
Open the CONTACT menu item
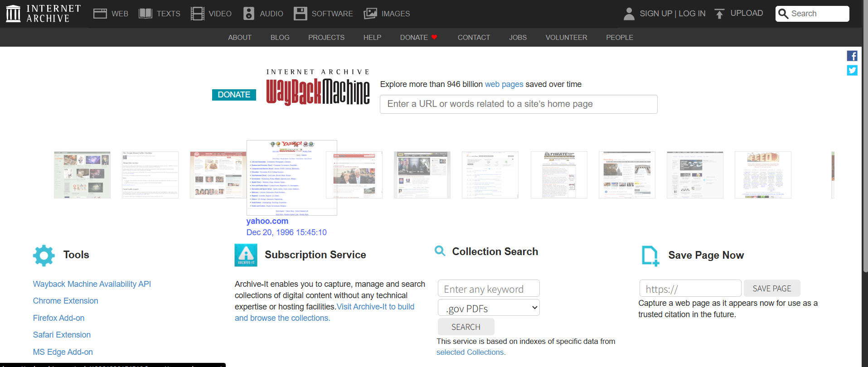pyautogui.click(x=474, y=38)
